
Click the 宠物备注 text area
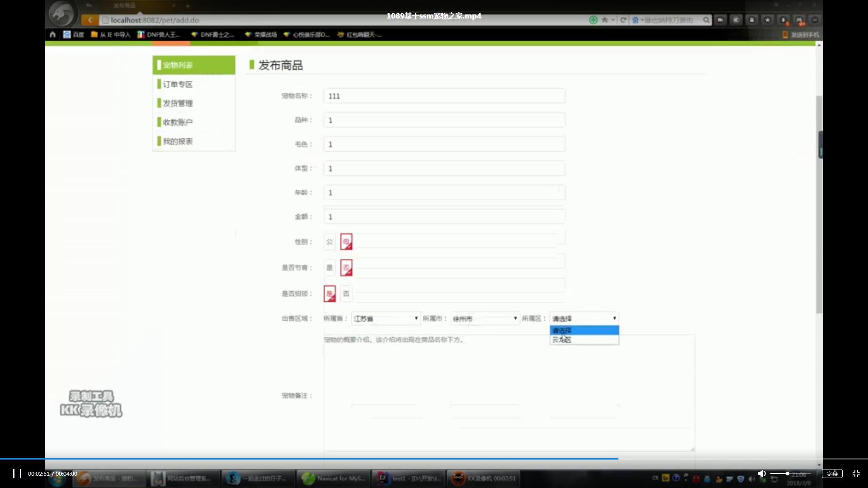(509, 393)
